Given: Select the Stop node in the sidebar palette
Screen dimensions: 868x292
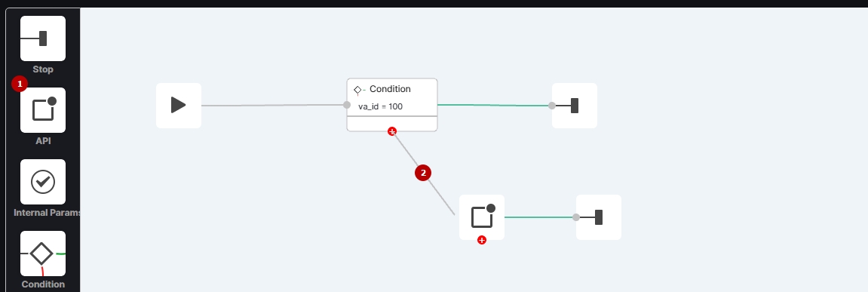Looking at the screenshot, I should [x=43, y=38].
